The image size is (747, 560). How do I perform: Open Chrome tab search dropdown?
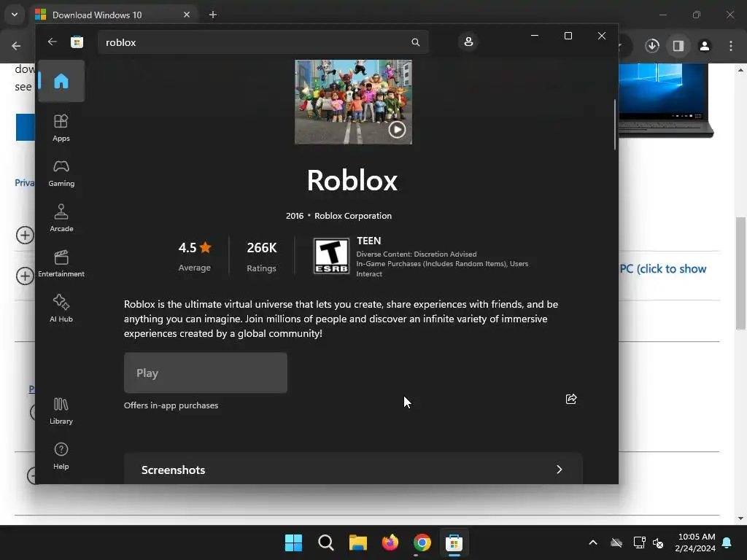15,15
